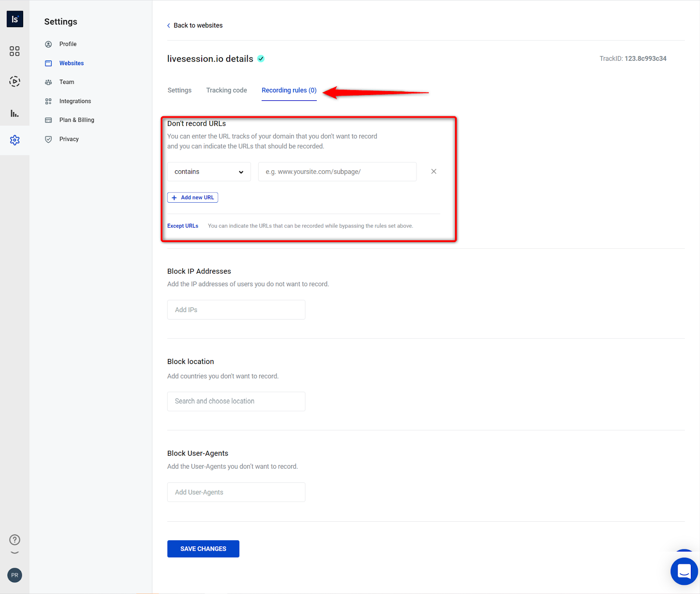
Task: Open the analytics chart icon in sidebar
Action: pyautogui.click(x=14, y=113)
